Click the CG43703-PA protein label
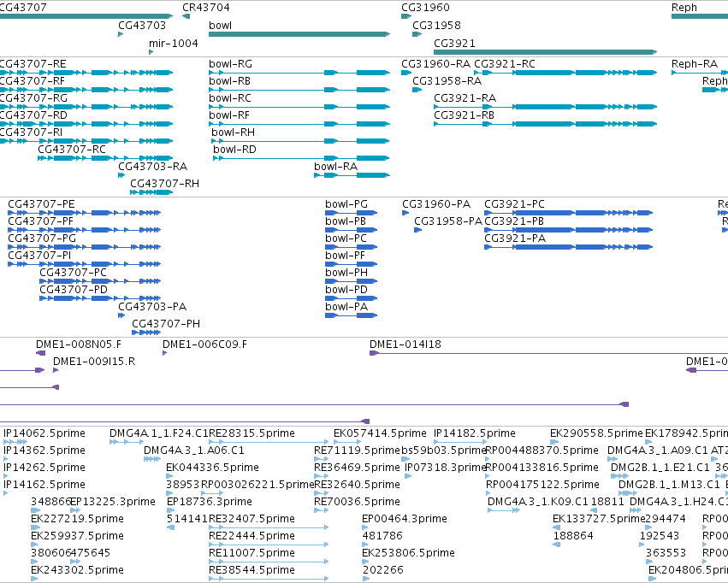Image resolution: width=728 pixels, height=583 pixels. pyautogui.click(x=152, y=307)
